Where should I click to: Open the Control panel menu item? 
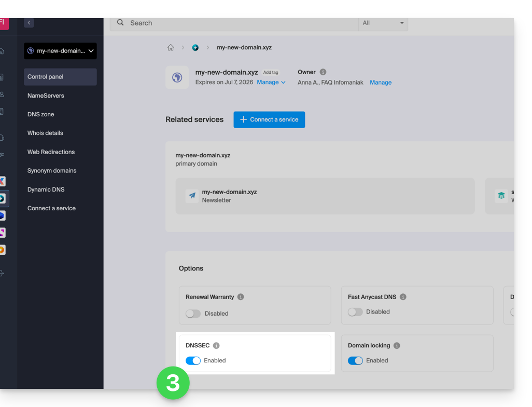tap(60, 77)
